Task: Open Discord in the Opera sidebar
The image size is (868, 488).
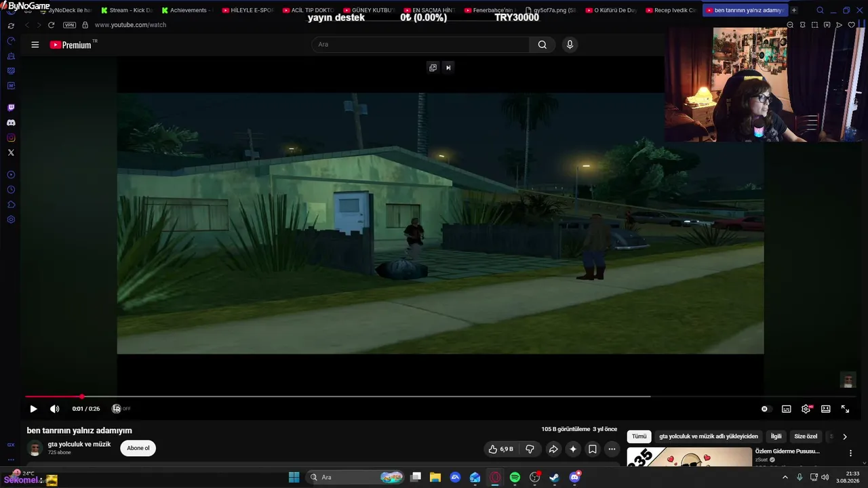Action: 11,123
